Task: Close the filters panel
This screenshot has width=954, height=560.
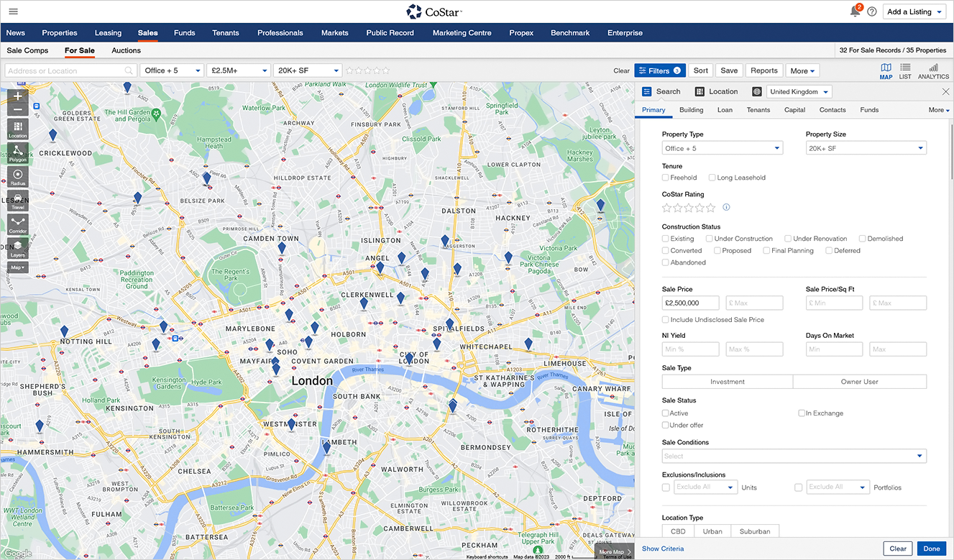Action: pos(945,91)
